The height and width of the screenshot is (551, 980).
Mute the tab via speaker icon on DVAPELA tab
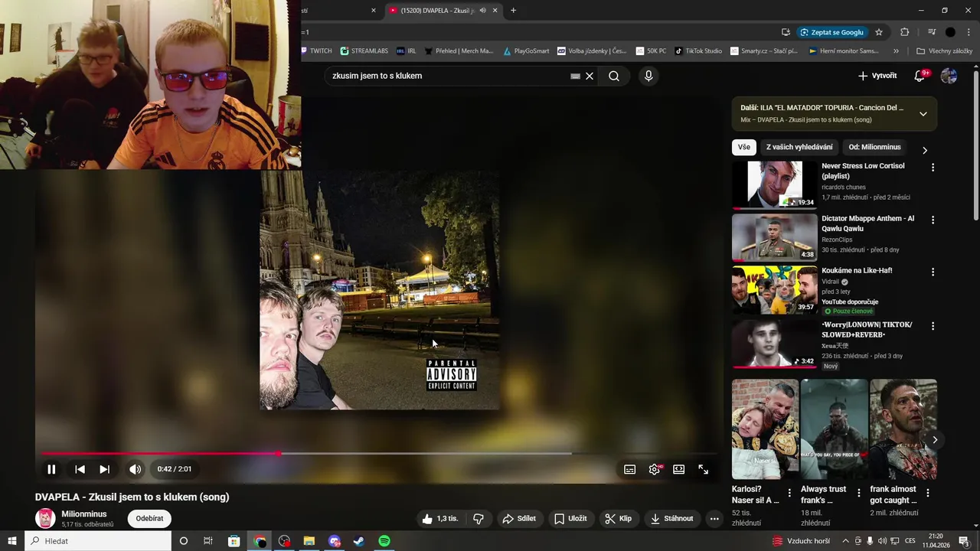point(482,11)
